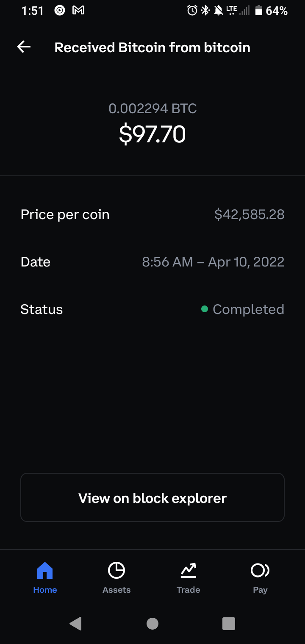Tap the Gmail notification icon in status bar

(x=78, y=11)
